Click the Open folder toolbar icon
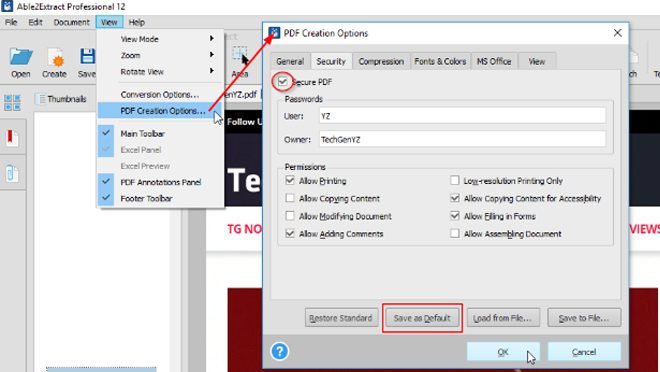Image resolution: width=660 pixels, height=372 pixels. point(21,56)
